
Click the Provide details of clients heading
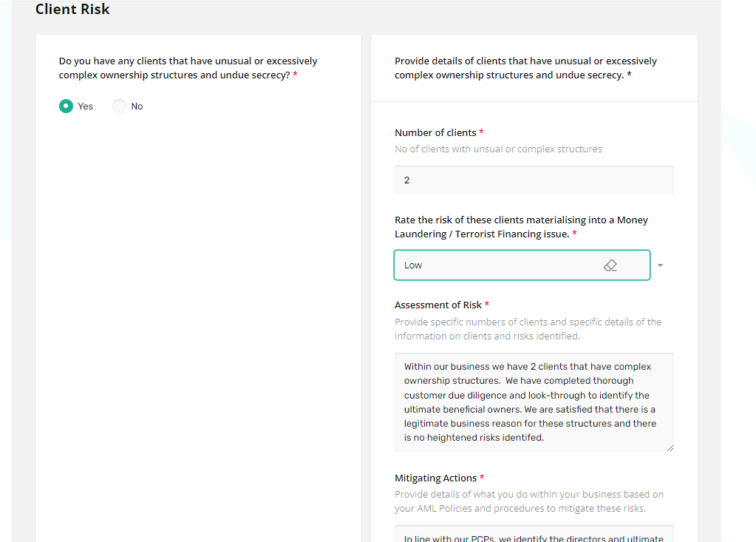(x=525, y=68)
